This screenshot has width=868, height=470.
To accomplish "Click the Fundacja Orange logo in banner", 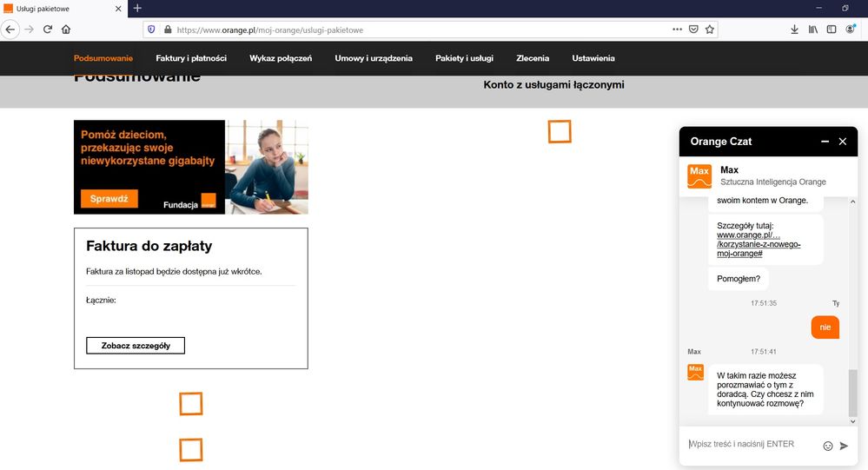I will click(209, 202).
